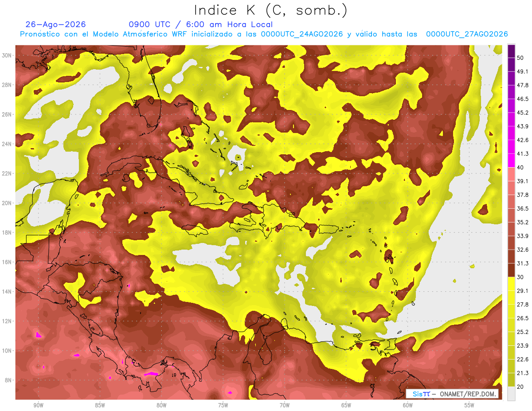Click the colorbar value label '41.3'

pos(523,154)
